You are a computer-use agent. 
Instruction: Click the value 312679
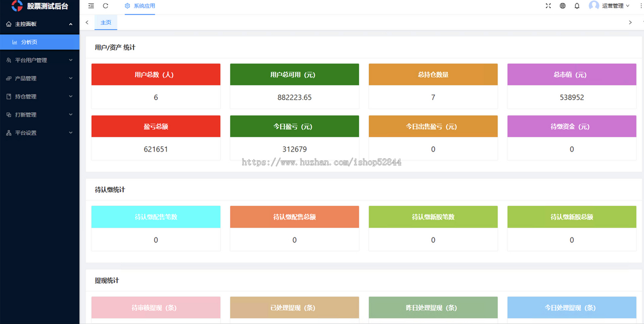click(x=294, y=149)
